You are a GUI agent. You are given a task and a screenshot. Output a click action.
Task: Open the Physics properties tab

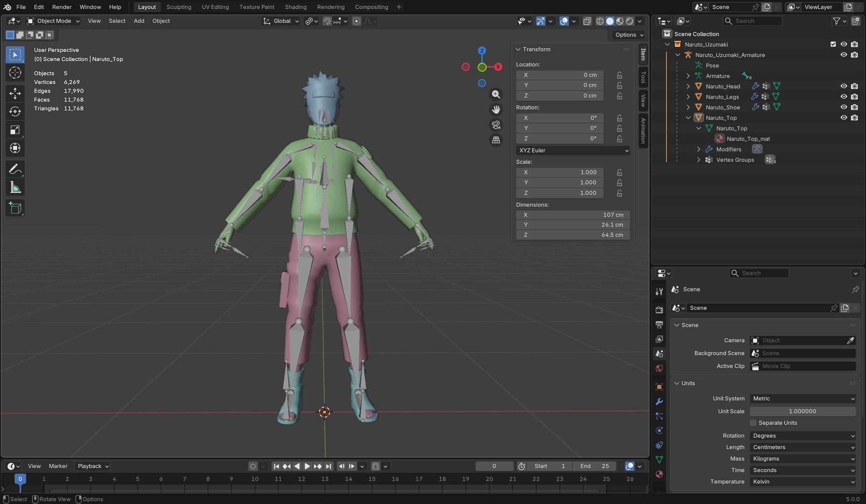[x=659, y=430]
